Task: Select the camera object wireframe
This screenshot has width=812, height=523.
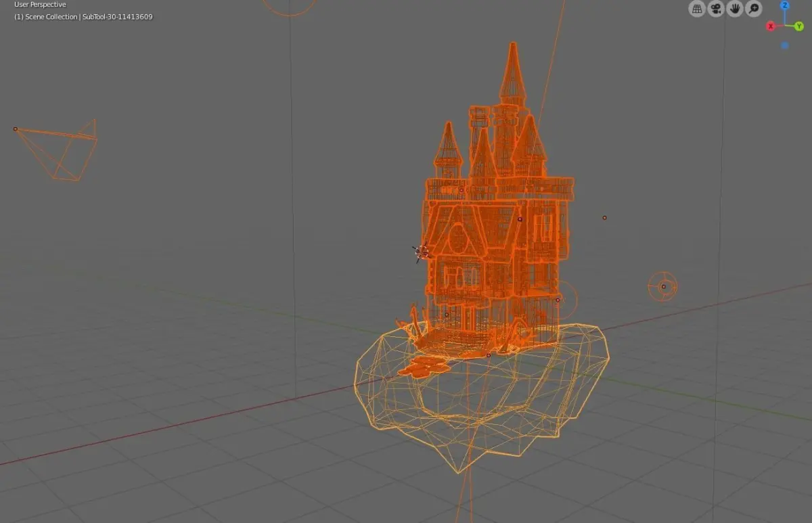Action: 57,150
